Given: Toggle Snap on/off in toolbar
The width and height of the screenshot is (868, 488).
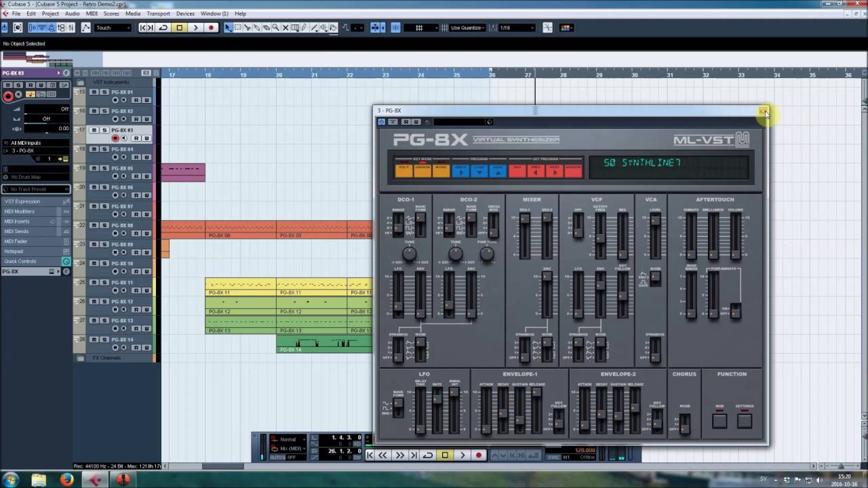Looking at the screenshot, I should tap(395, 28).
